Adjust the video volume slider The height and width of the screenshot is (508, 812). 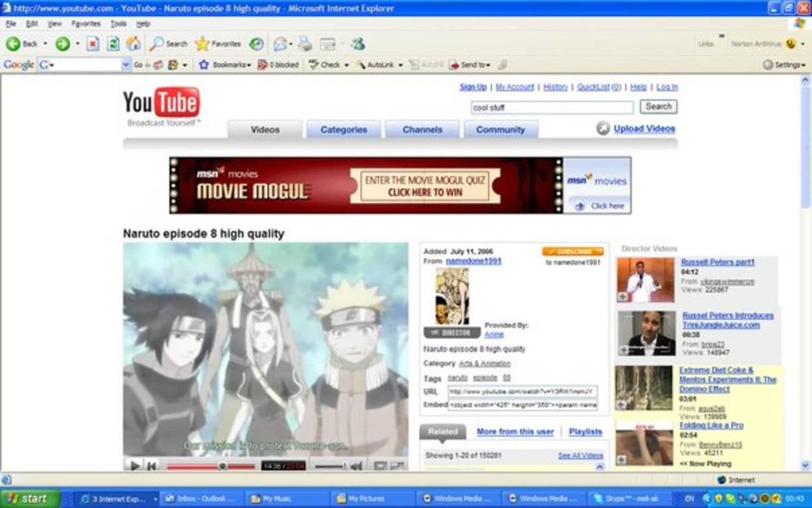[x=330, y=466]
